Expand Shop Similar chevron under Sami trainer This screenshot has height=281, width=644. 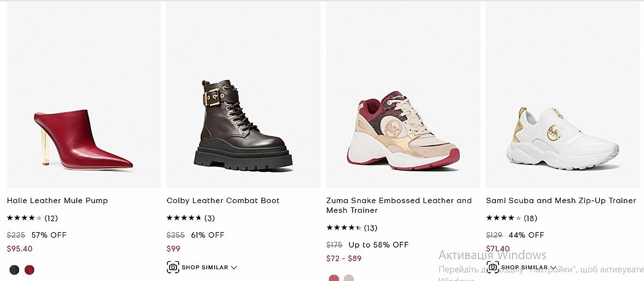pyautogui.click(x=553, y=268)
